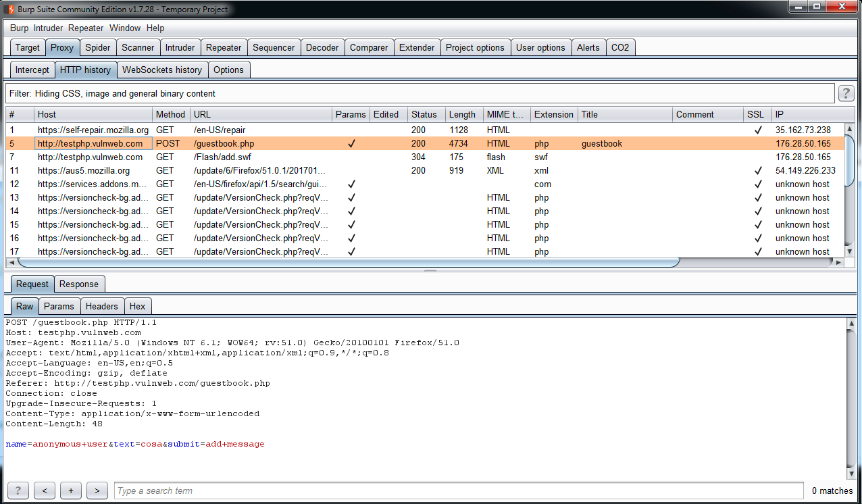
Task: Switch to the Repeater tab
Action: [224, 48]
